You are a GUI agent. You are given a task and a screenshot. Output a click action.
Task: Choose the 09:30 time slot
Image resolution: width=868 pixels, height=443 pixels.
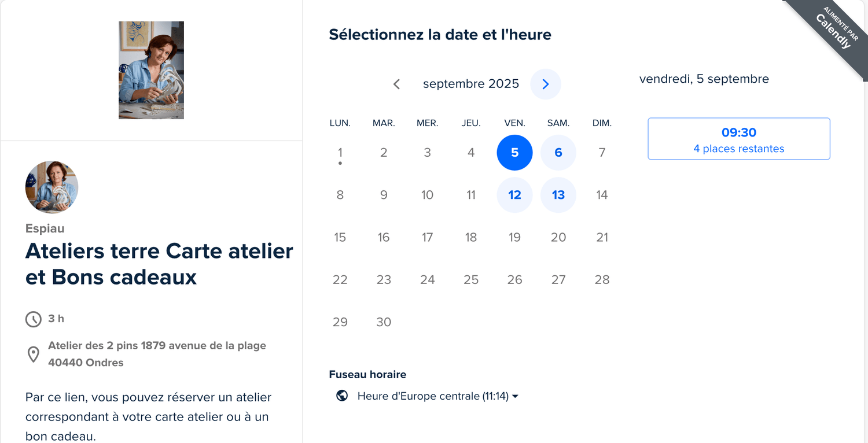click(x=739, y=139)
